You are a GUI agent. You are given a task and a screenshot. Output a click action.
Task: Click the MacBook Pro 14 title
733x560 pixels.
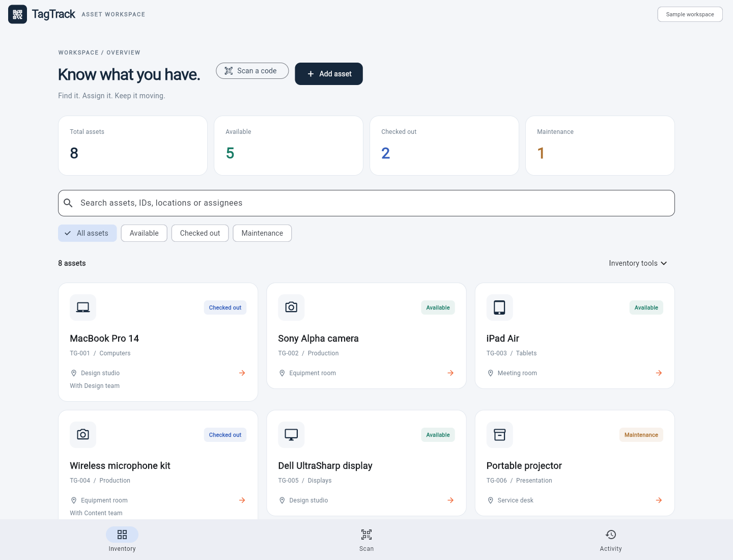click(x=104, y=339)
